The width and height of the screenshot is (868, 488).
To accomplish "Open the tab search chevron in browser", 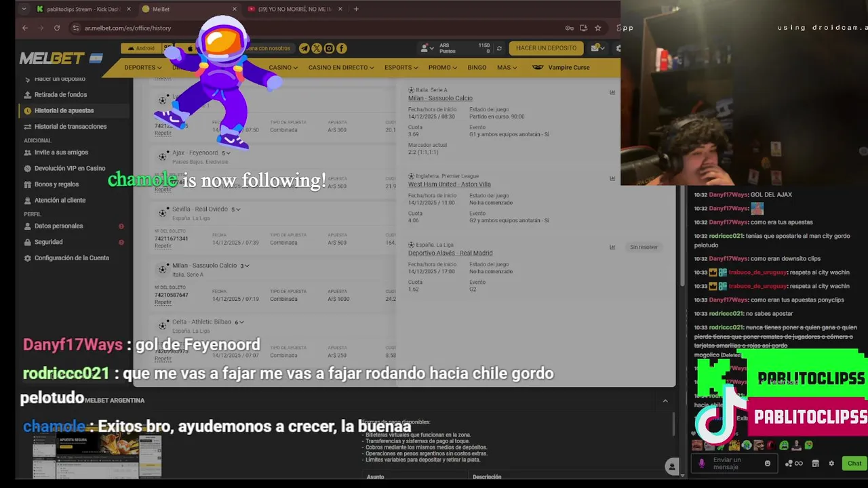I will [24, 9].
